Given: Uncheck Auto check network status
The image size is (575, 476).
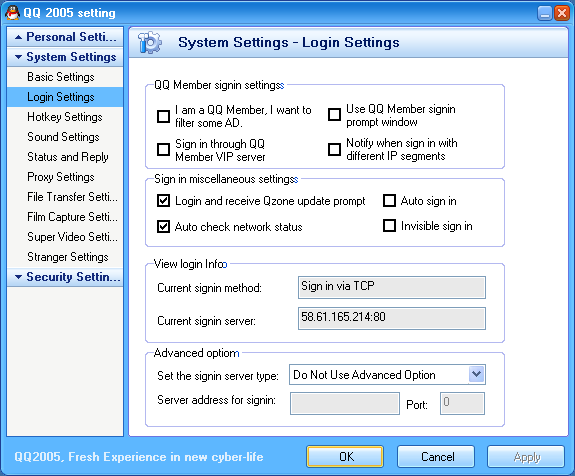Looking at the screenshot, I should click(163, 227).
